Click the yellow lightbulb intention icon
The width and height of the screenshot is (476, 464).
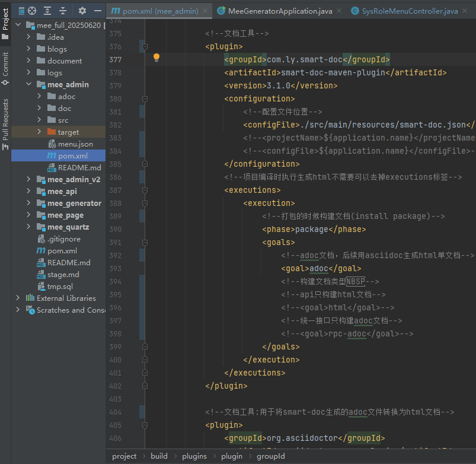[156, 58]
